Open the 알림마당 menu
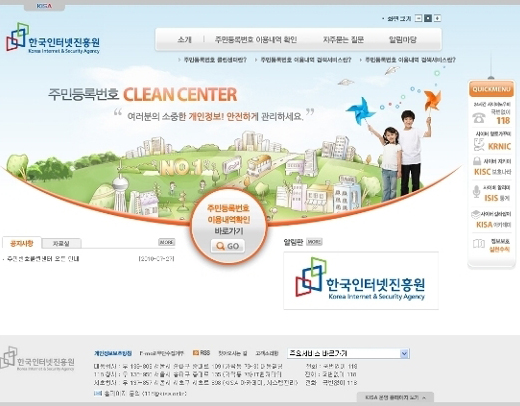 [x=403, y=40]
